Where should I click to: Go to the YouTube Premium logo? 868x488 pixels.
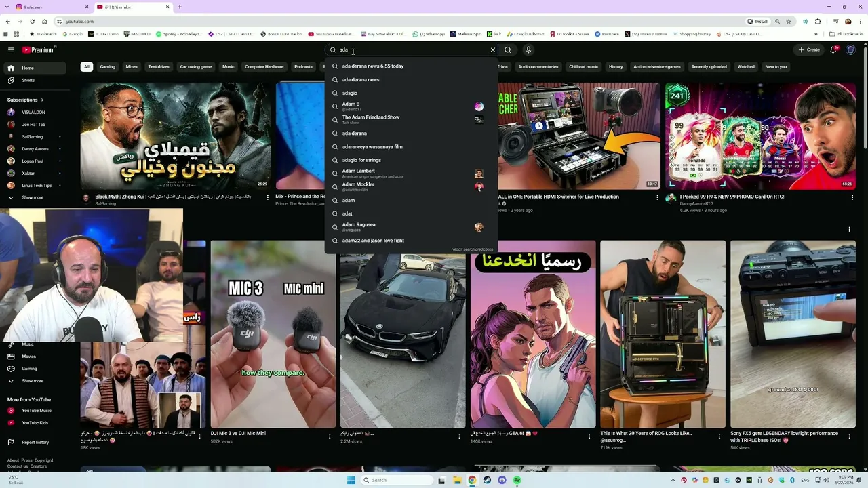click(38, 49)
